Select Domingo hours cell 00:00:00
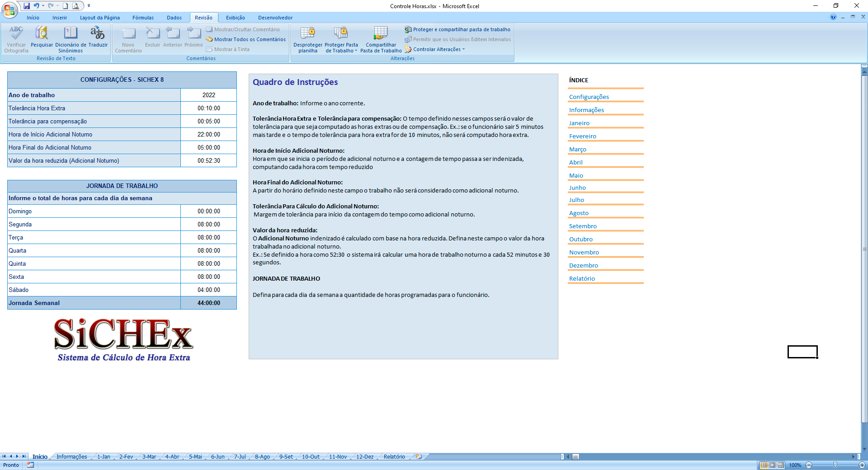The width and height of the screenshot is (868, 470). click(x=209, y=211)
